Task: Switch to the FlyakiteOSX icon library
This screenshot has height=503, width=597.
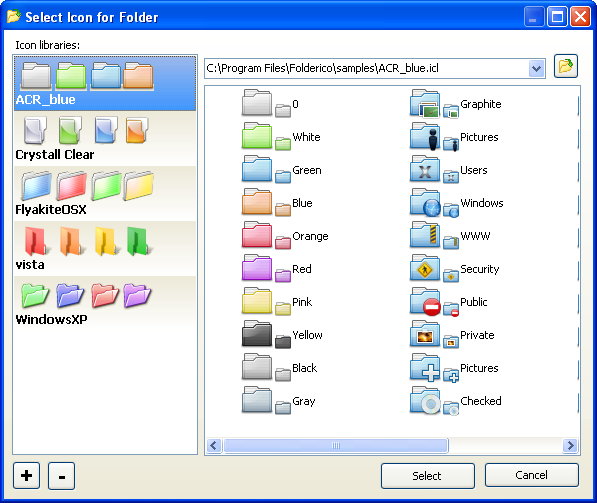Action: [105, 193]
